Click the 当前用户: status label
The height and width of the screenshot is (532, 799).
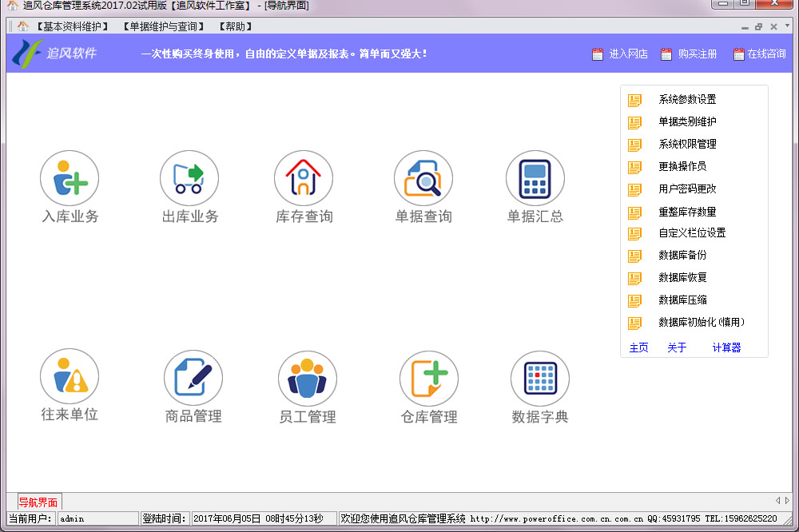click(30, 518)
